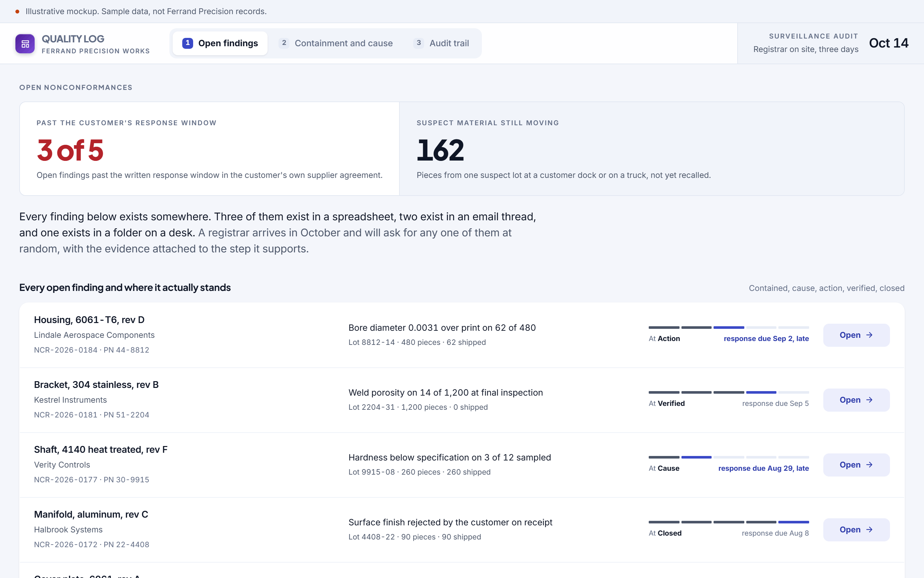
Task: Click the Shaft row progress bar
Action: [x=729, y=457]
